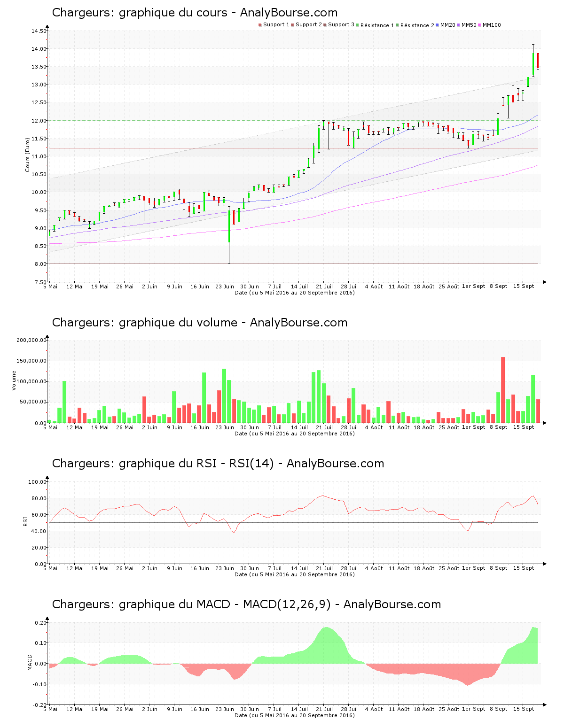Click the 'Cours (Euro)' y-axis label

coord(28,155)
